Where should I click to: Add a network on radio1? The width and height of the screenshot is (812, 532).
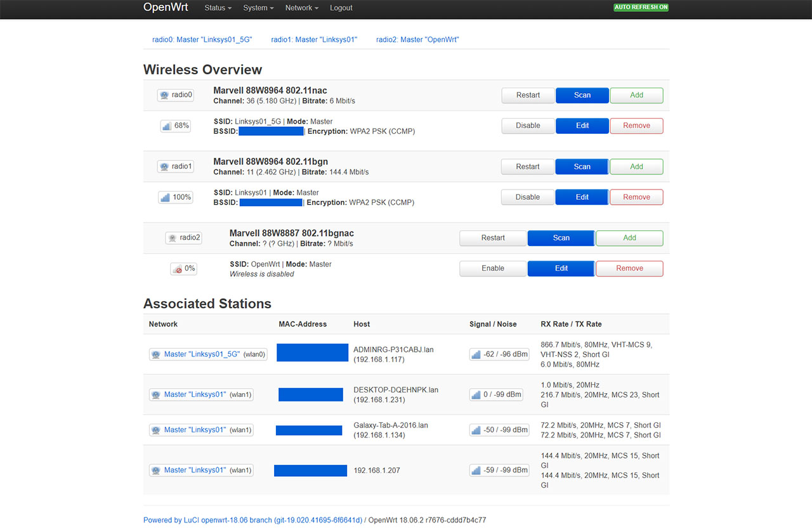coord(637,167)
